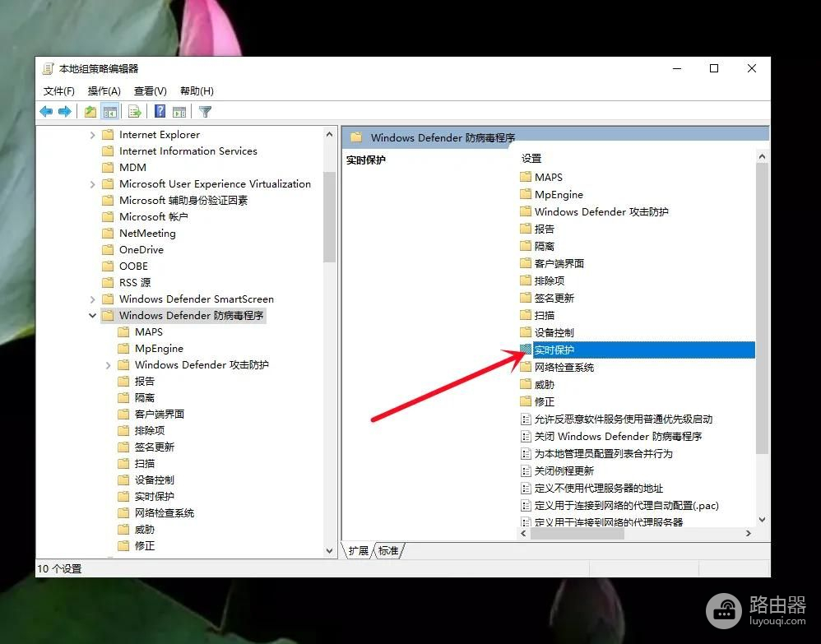
Task: Click folder icon beside MAPS in right pane
Action: [x=526, y=177]
